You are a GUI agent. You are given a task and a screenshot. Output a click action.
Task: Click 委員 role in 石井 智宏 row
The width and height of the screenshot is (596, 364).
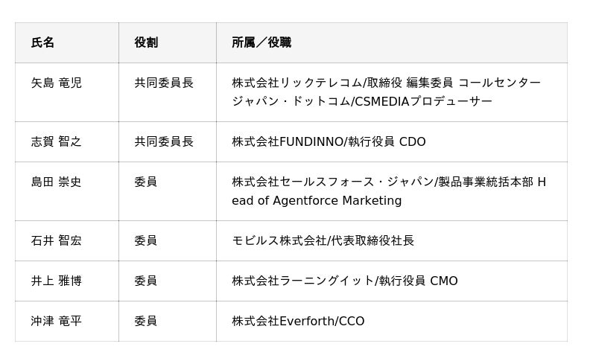[146, 240]
